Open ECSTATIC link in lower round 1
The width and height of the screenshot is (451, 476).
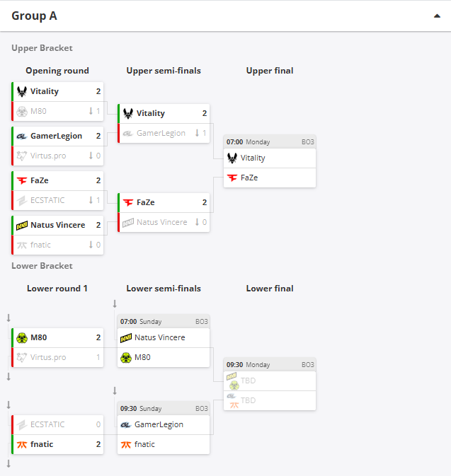[47, 424]
